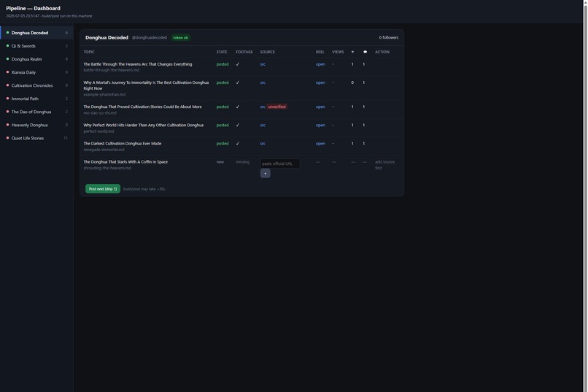This screenshot has width=588, height=392.
Task: Open reel for Perfect World row
Action: click(320, 126)
